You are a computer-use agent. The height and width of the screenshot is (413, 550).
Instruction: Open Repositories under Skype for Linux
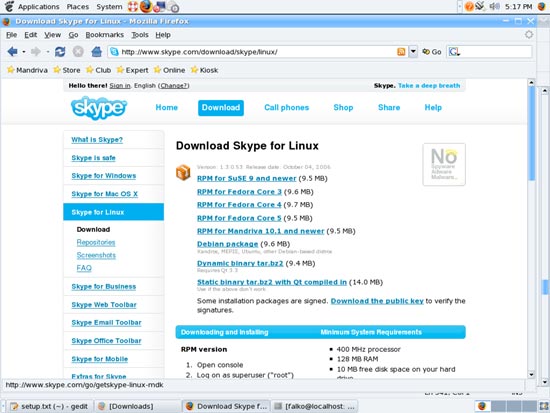[x=96, y=242]
